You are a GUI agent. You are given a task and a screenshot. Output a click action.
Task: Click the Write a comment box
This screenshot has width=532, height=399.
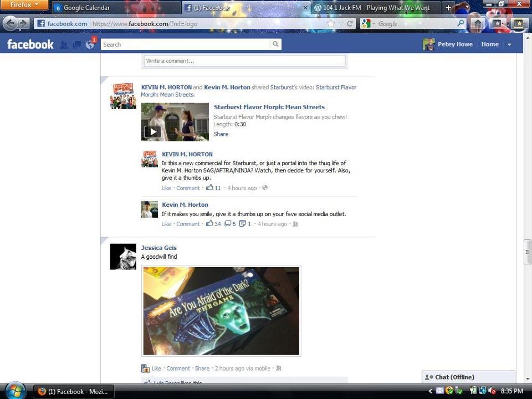pyautogui.click(x=244, y=61)
